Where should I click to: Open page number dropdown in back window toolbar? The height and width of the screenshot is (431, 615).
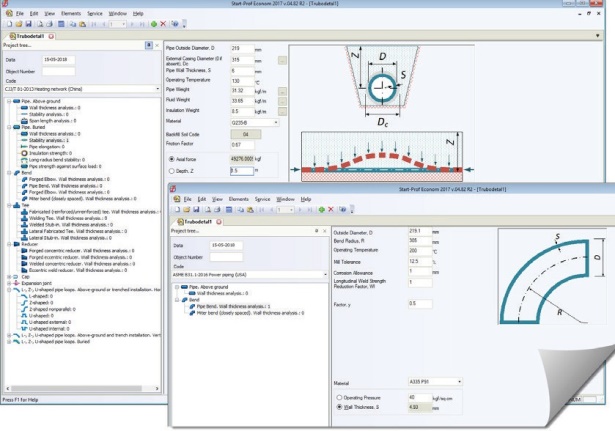124,24
